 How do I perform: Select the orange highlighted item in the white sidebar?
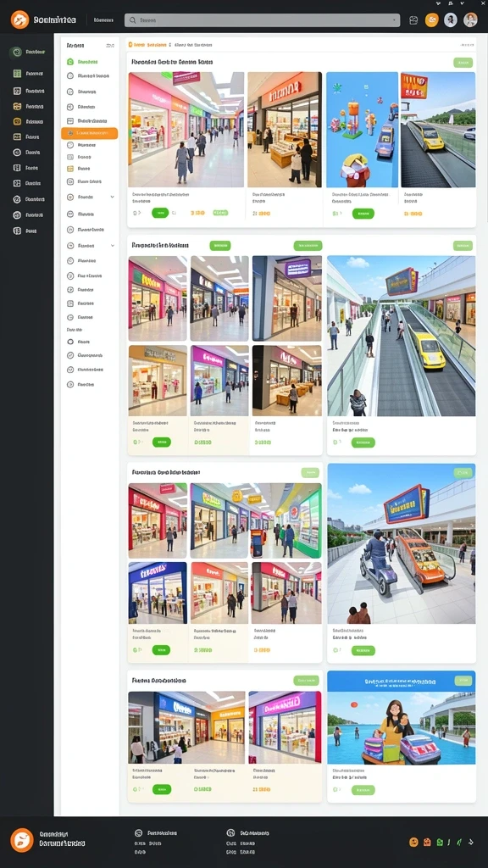(89, 133)
